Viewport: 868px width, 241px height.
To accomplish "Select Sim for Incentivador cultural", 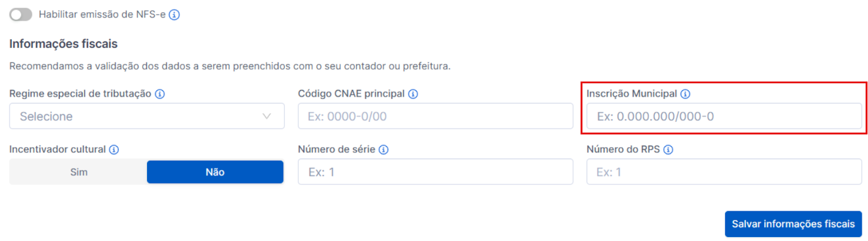I will pyautogui.click(x=79, y=172).
